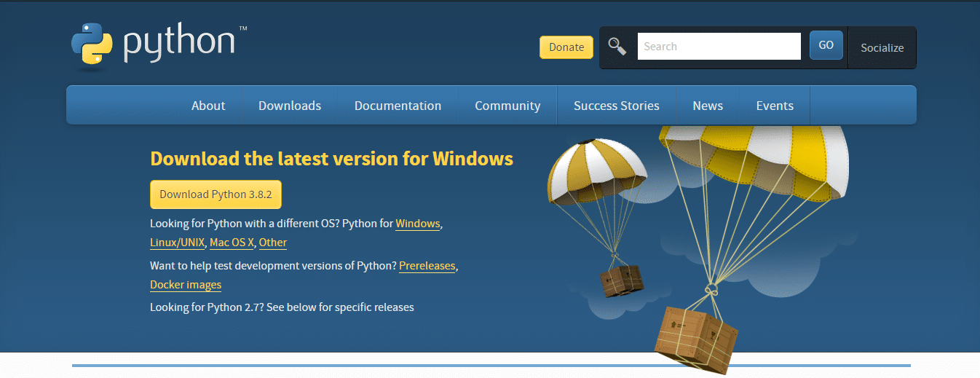Open the Linux/UNIX download link

click(177, 243)
